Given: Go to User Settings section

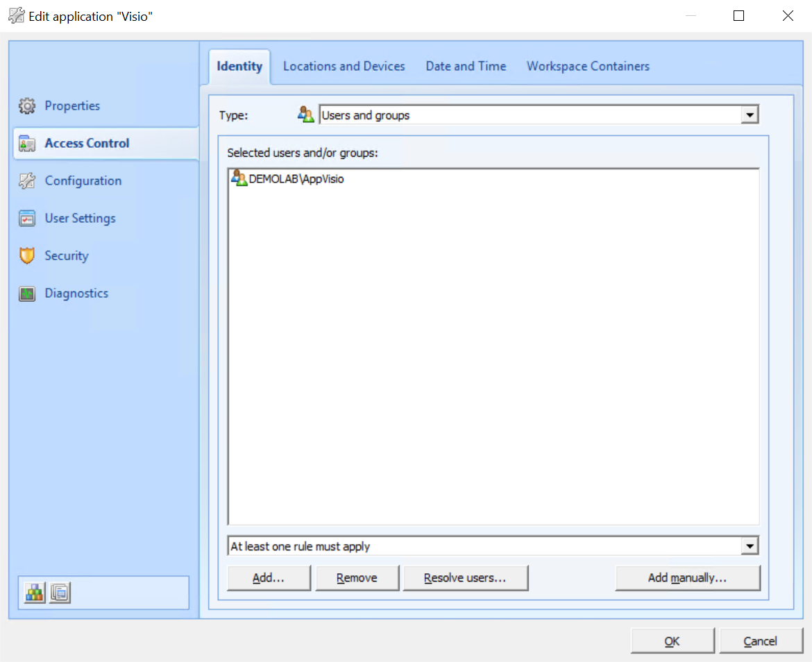Looking at the screenshot, I should (80, 219).
